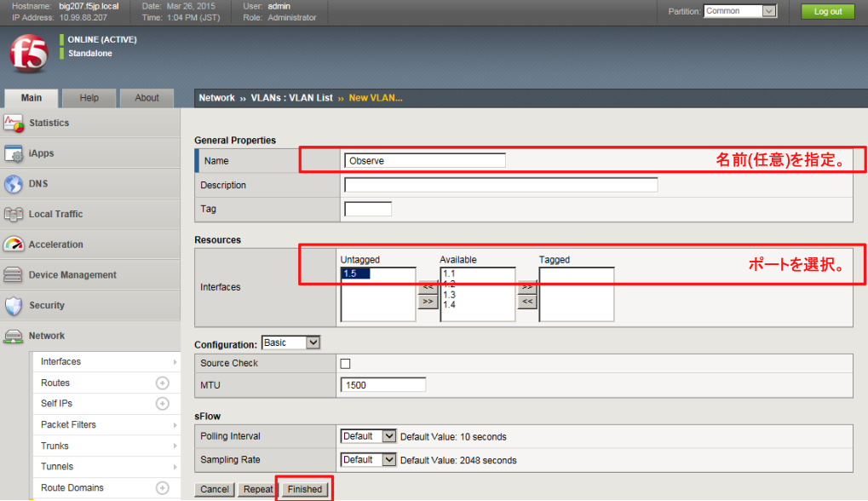Open Statistics sidebar label
868x501 pixels.
[49, 123]
